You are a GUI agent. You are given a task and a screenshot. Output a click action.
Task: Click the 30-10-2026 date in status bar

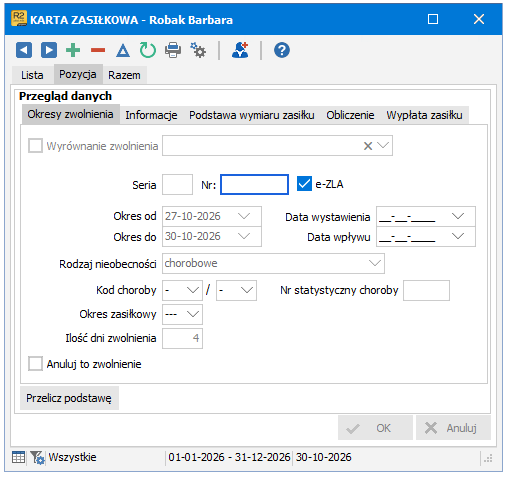tap(323, 457)
